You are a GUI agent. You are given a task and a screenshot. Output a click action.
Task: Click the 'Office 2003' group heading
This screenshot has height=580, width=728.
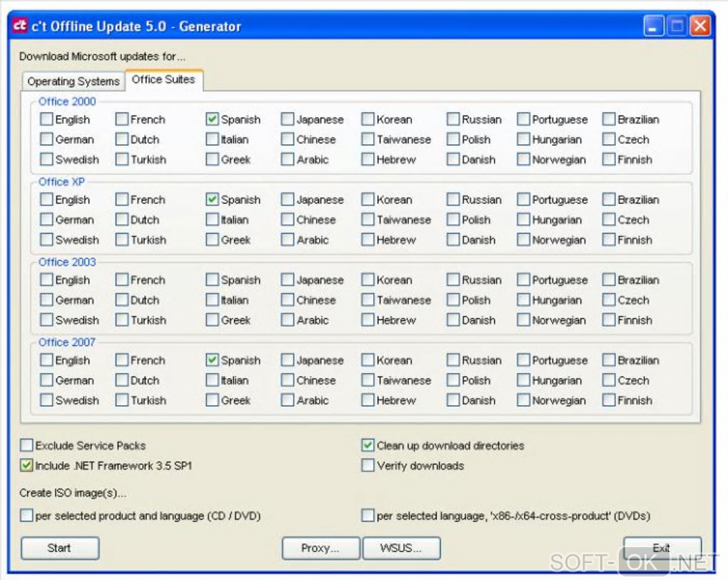point(67,262)
